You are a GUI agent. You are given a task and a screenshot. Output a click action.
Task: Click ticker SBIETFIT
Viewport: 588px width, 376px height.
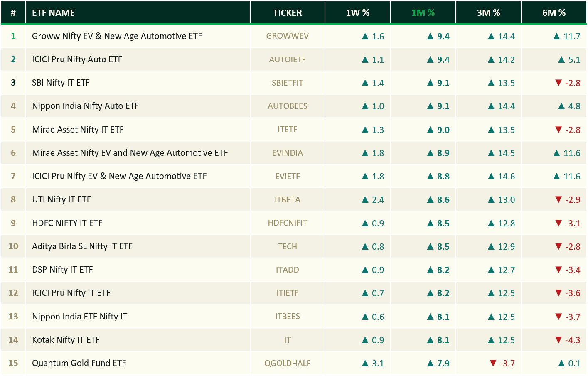[x=288, y=83]
